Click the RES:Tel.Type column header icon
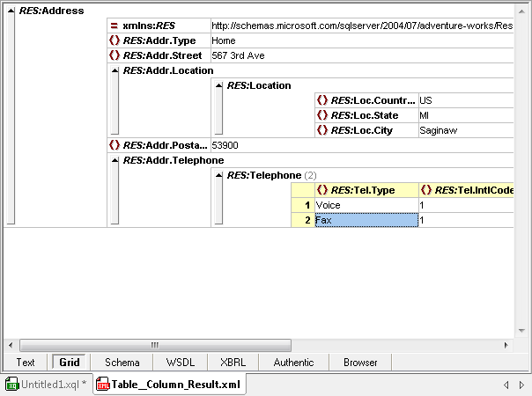The image size is (532, 396). [322, 190]
